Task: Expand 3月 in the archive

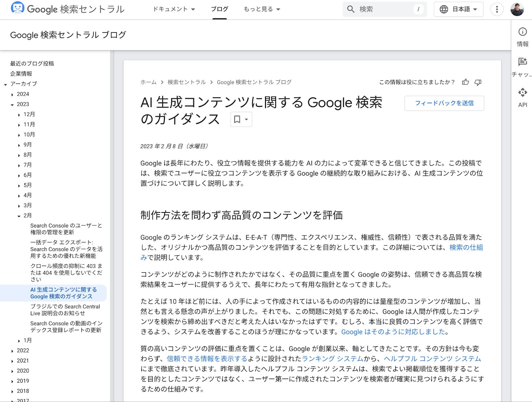Action: [x=19, y=206]
